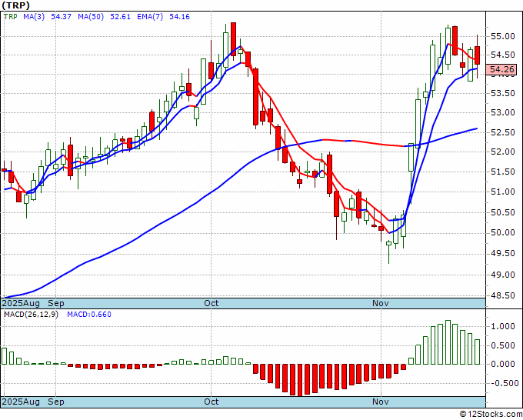Select the EMA(7) value 54.16
Viewport: 523px width, 420px height.
[x=179, y=17]
